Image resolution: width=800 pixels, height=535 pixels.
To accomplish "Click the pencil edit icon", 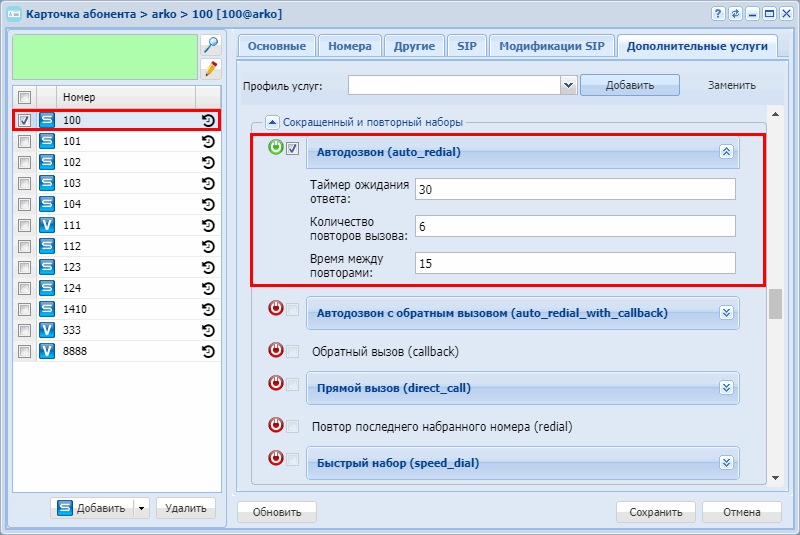I will click(x=211, y=69).
